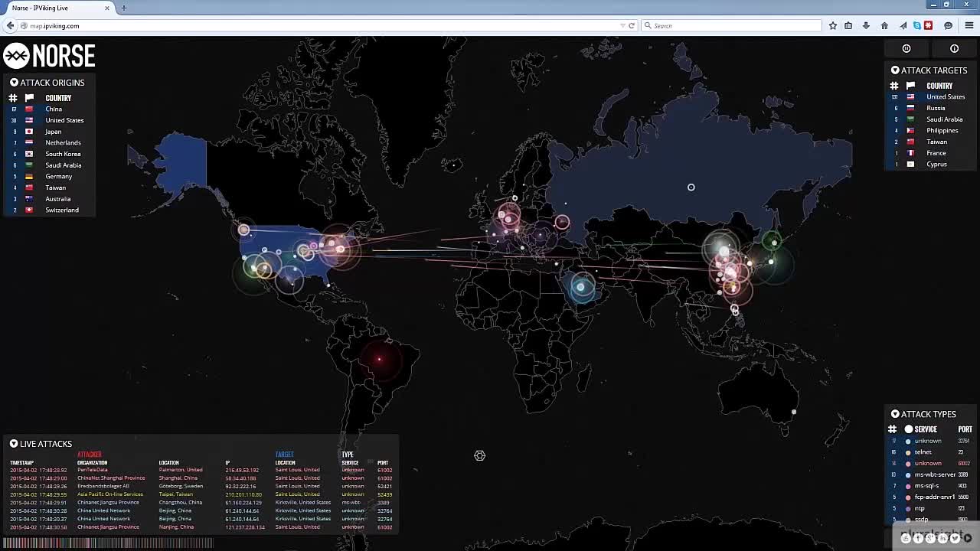This screenshot has width=980, height=551.
Task: Select ntp attack type row
Action: [x=931, y=508]
